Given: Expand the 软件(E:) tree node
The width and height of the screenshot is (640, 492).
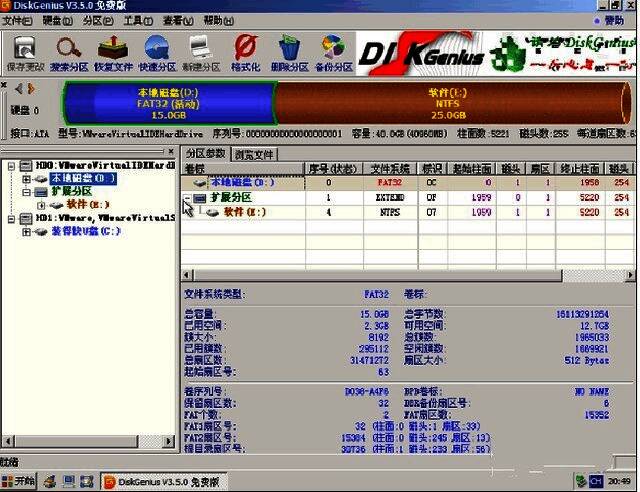Looking at the screenshot, I should tap(41, 205).
